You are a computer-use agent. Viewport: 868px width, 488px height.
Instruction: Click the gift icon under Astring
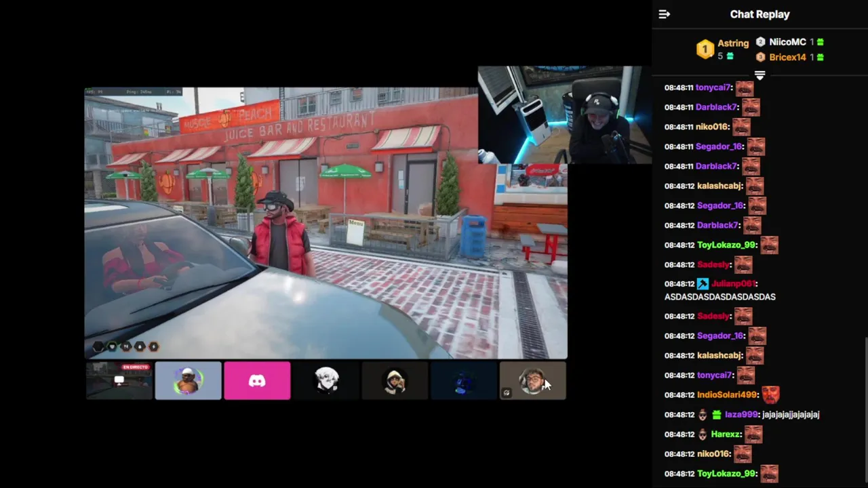730,56
